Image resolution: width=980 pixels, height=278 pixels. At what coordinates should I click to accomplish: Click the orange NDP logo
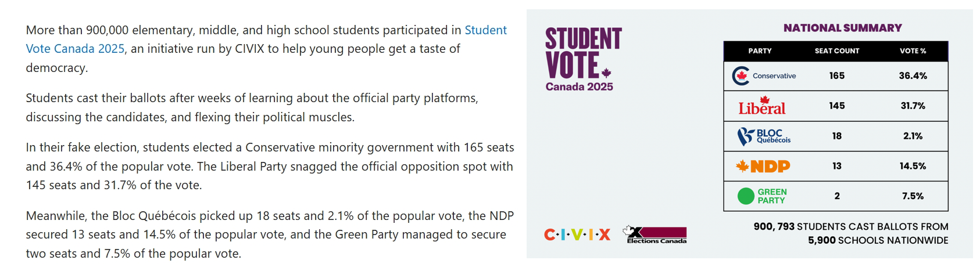tap(763, 167)
